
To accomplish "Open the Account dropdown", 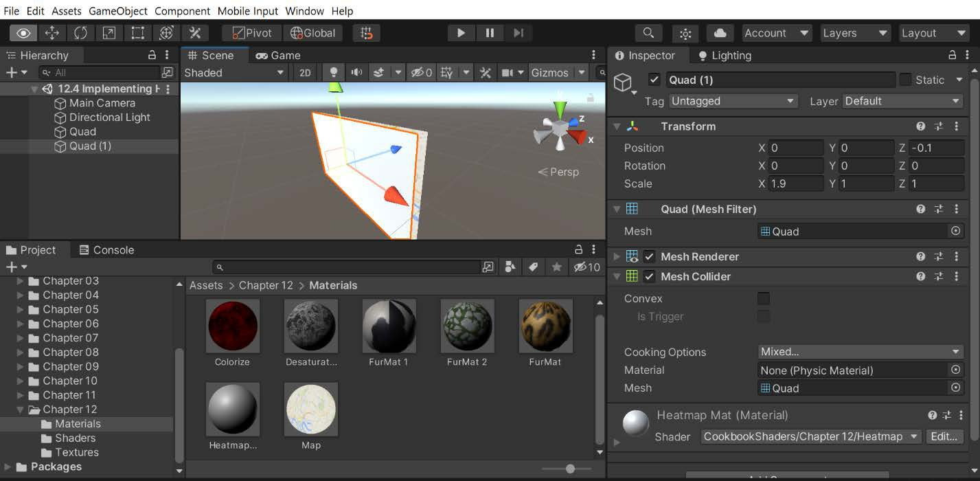I will point(777,33).
